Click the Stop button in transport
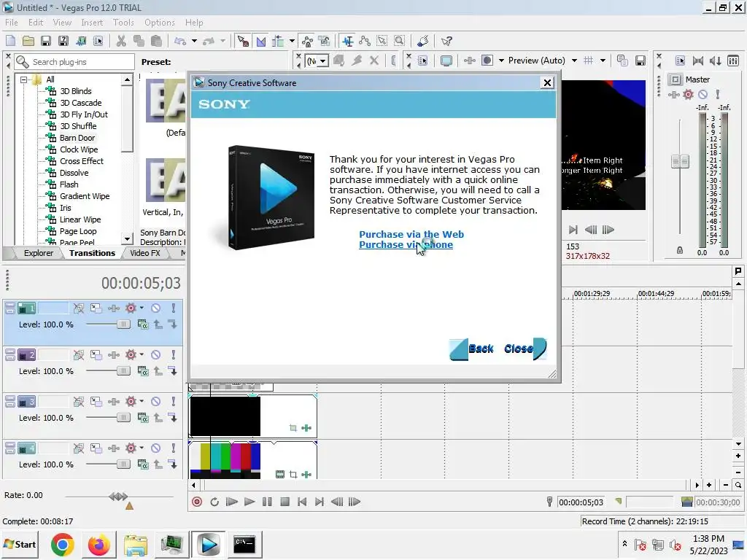Viewport: 747px width, 560px height. click(285, 502)
